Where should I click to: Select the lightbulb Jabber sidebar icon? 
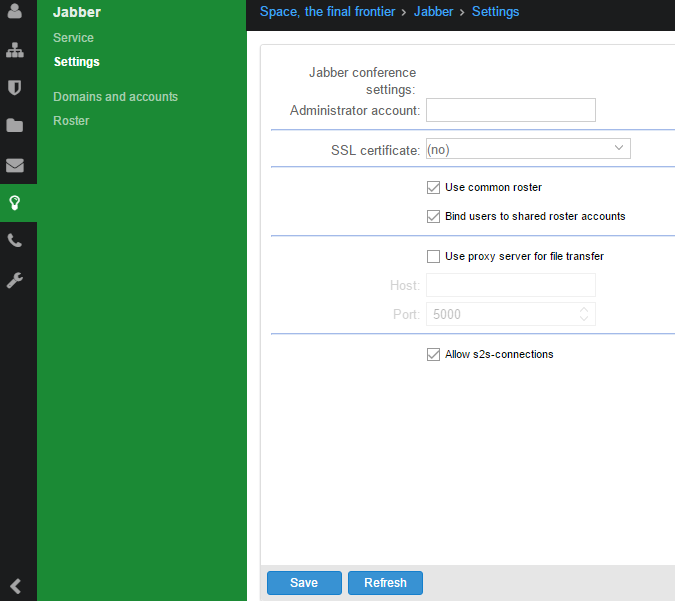pyautogui.click(x=15, y=203)
